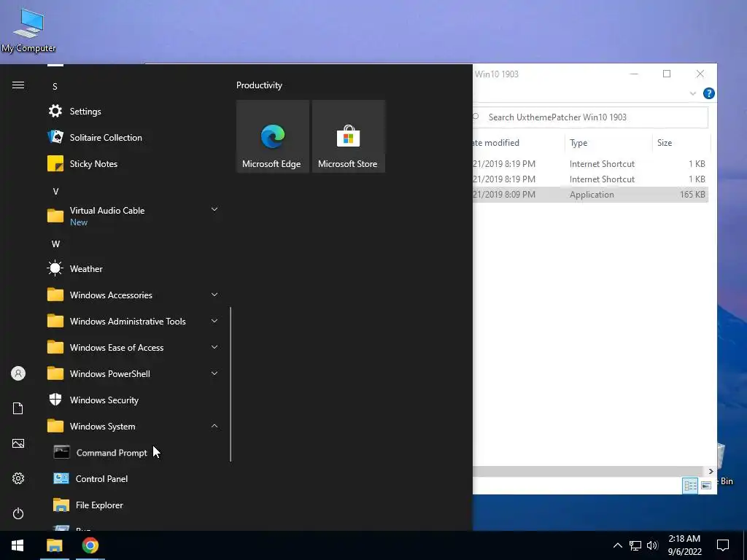This screenshot has width=747, height=560.
Task: Show hidden system tray icons
Action: tap(617, 545)
